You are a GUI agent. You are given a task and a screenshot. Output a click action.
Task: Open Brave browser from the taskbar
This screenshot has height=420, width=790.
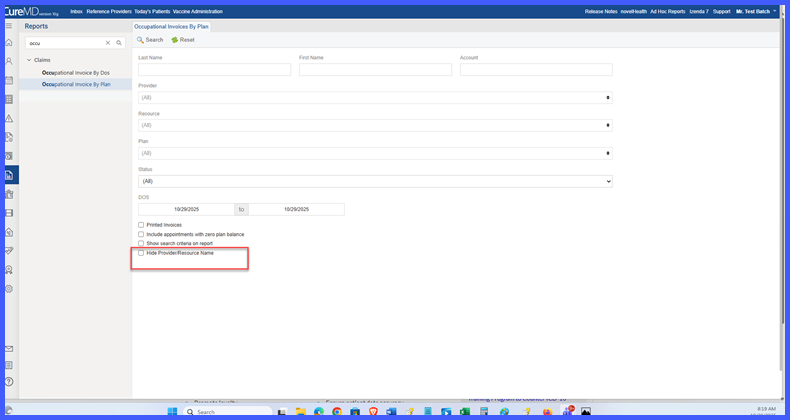373,412
